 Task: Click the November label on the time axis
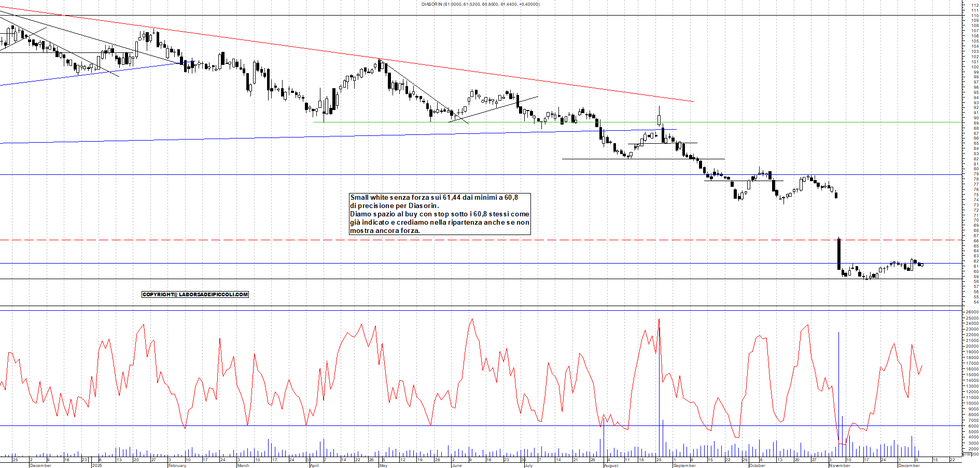coord(839,465)
